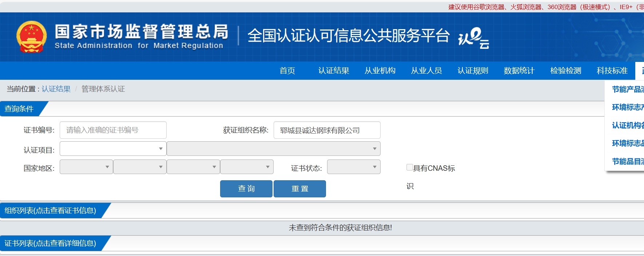Click 全国认证认可信息公共服务平台 title
This screenshot has height=256, width=644.
pyautogui.click(x=349, y=36)
